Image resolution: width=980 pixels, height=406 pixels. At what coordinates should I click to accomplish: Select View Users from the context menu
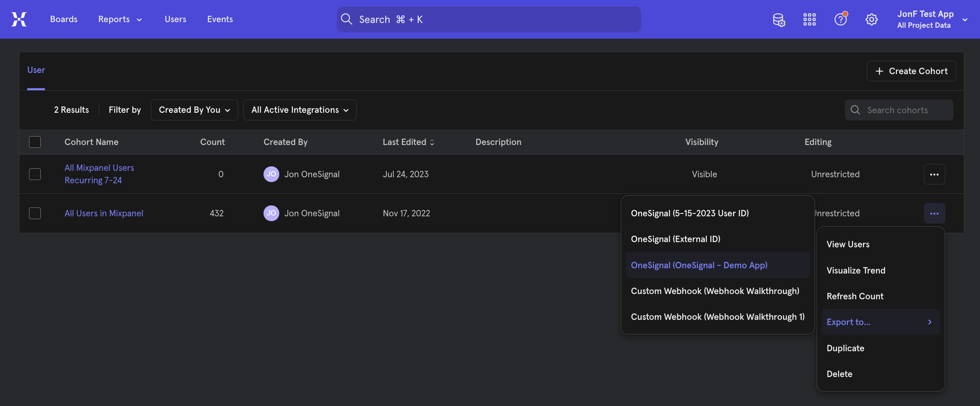(x=880, y=244)
